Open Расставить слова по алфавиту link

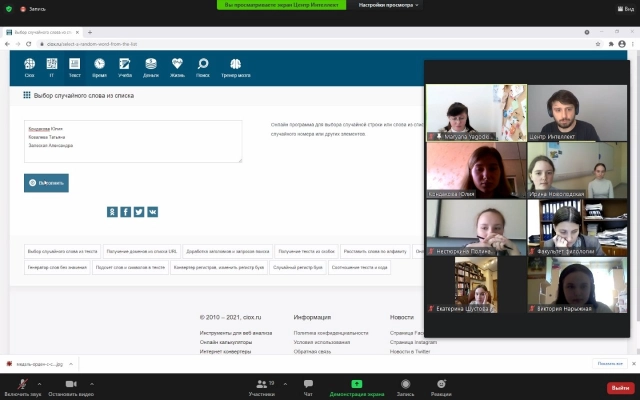tap(375, 251)
